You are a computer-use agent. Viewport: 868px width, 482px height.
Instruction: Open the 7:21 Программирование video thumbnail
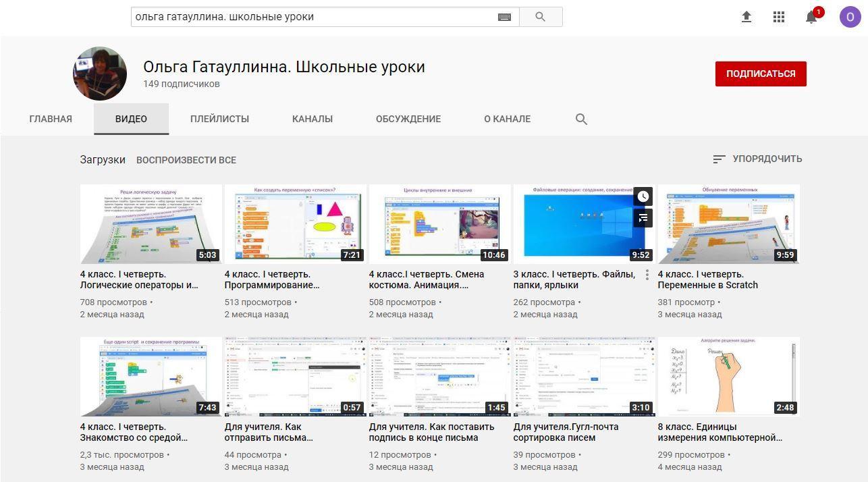tap(295, 224)
